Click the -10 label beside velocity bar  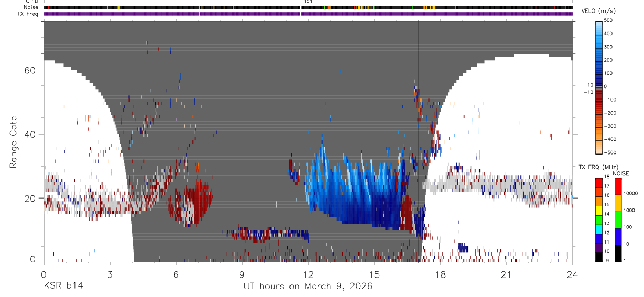pos(587,92)
